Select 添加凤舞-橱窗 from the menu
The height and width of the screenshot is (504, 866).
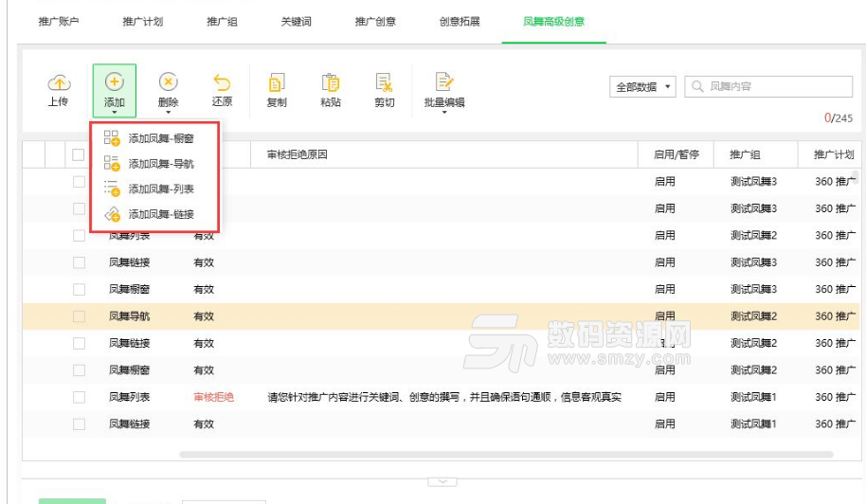coord(160,138)
